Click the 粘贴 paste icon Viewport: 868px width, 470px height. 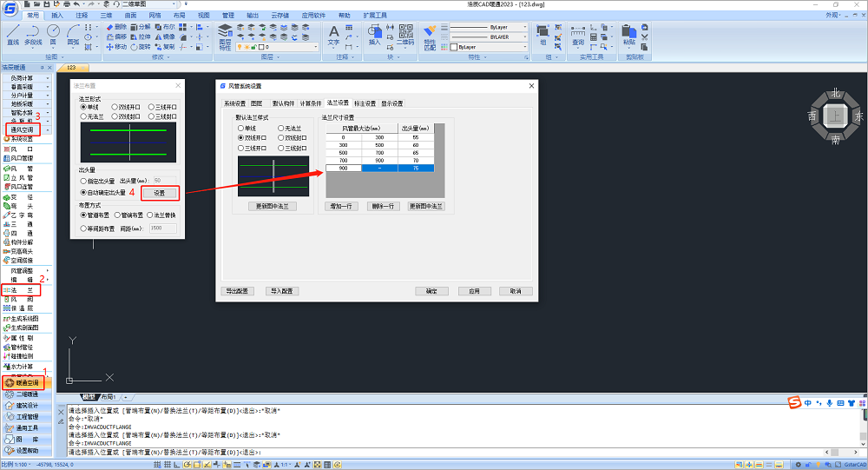(x=628, y=36)
